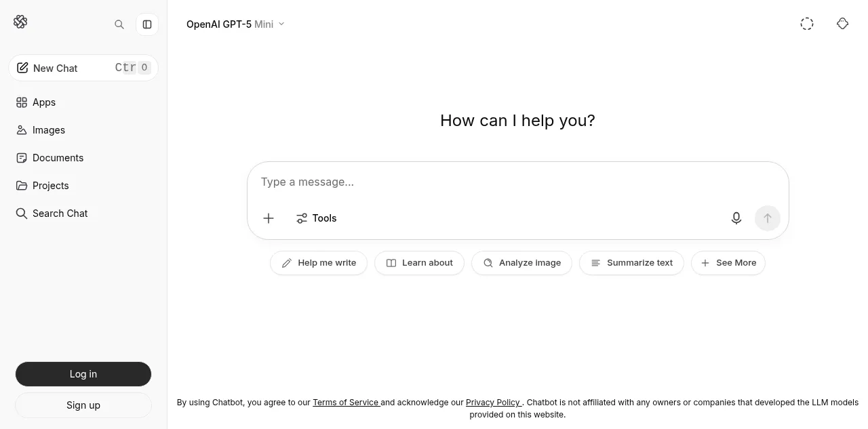Click the plus attachment icon

[x=269, y=218]
